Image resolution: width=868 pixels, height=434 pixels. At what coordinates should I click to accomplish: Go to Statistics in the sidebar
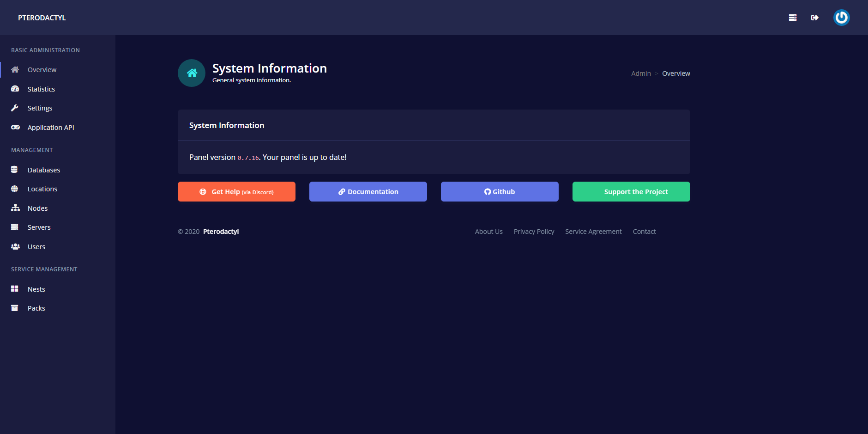point(58,89)
